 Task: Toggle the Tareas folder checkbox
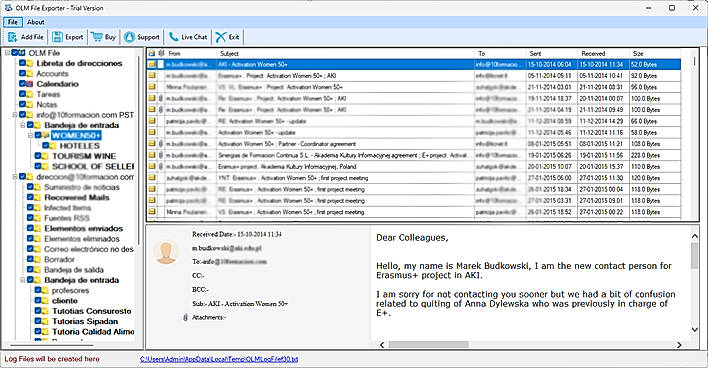(x=22, y=94)
